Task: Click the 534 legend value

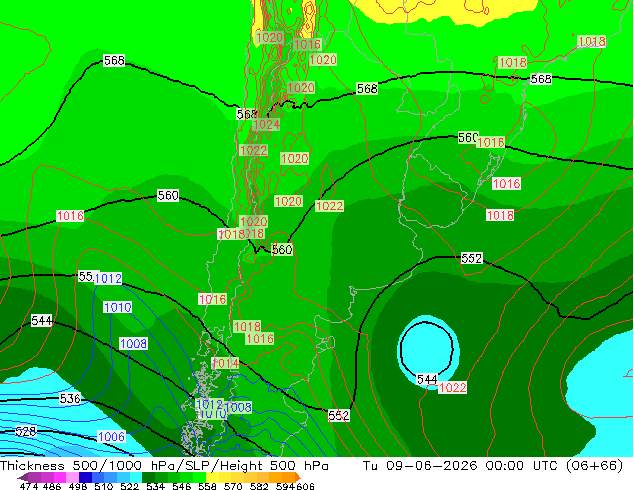Action: (156, 486)
